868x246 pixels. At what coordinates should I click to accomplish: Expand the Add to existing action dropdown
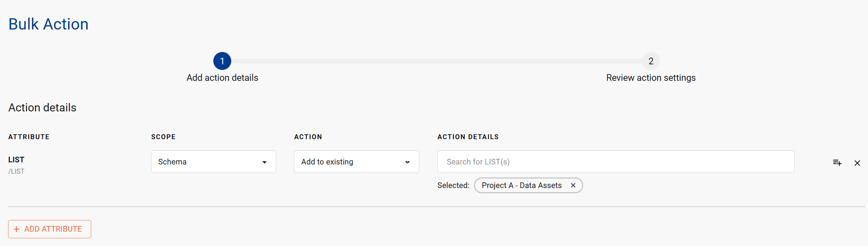pyautogui.click(x=356, y=162)
